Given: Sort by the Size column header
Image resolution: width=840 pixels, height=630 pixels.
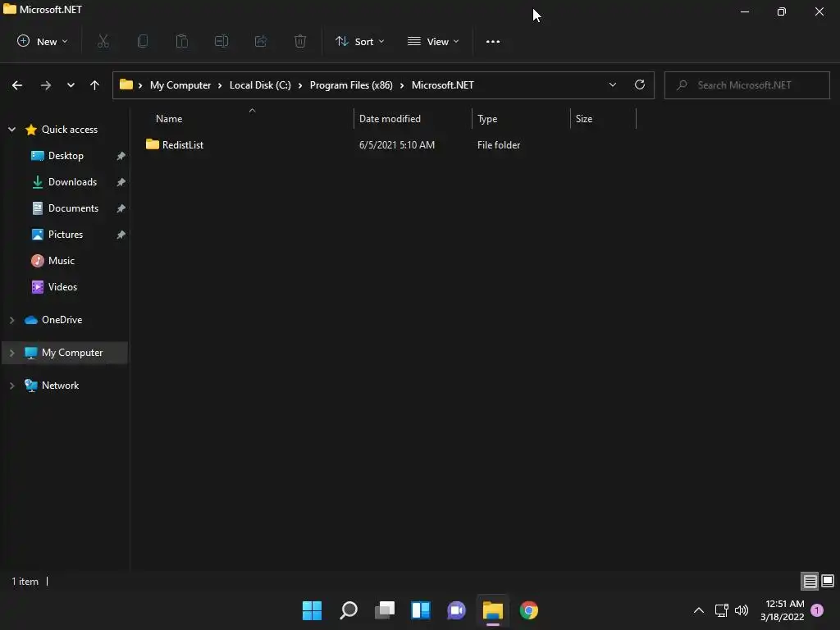Looking at the screenshot, I should coord(584,119).
